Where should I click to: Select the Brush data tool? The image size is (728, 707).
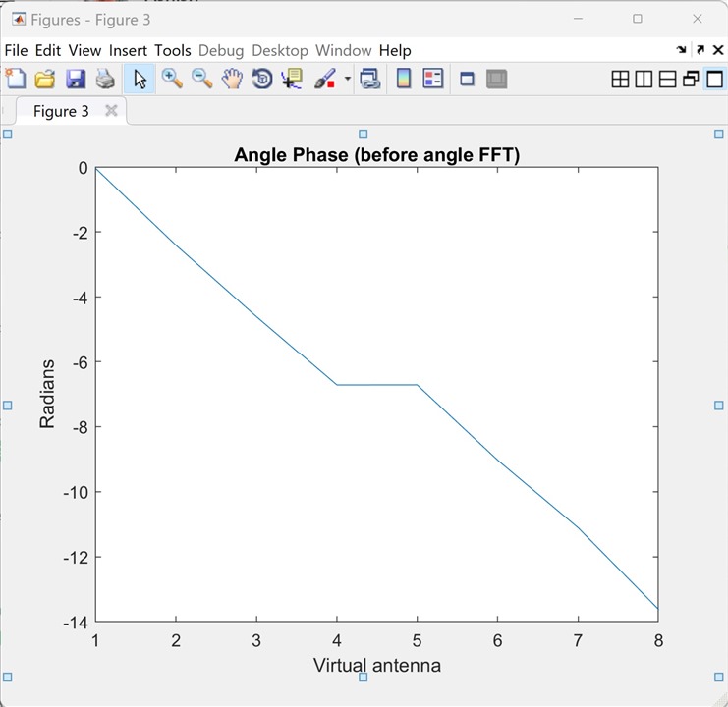coord(324,79)
